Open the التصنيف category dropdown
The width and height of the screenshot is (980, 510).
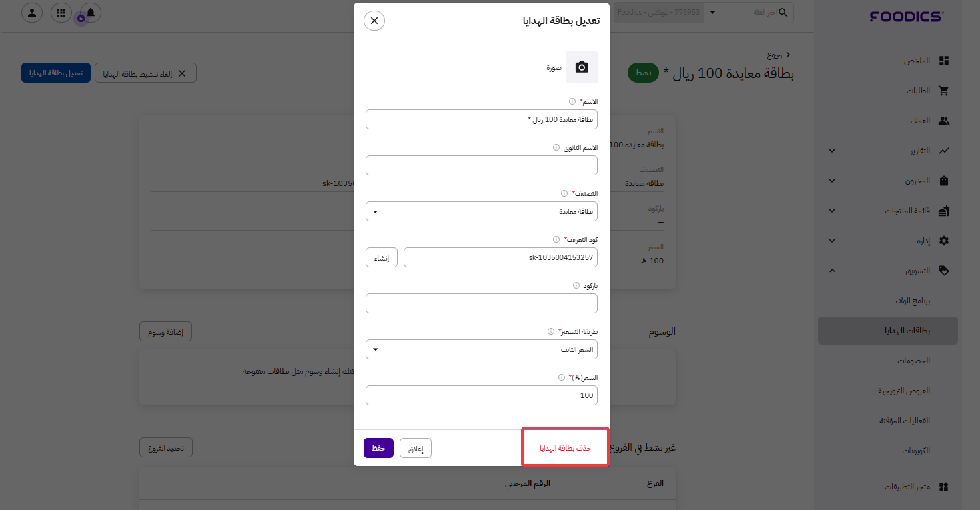coord(481,211)
